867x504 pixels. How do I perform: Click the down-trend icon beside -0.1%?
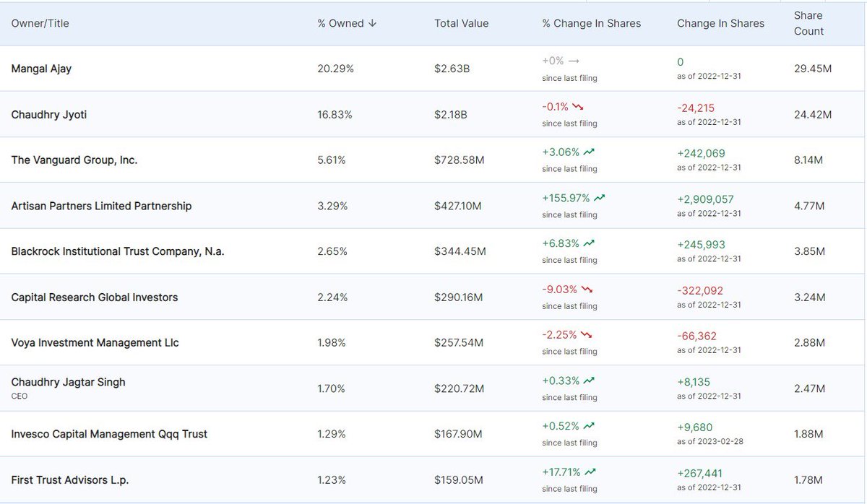tap(577, 107)
